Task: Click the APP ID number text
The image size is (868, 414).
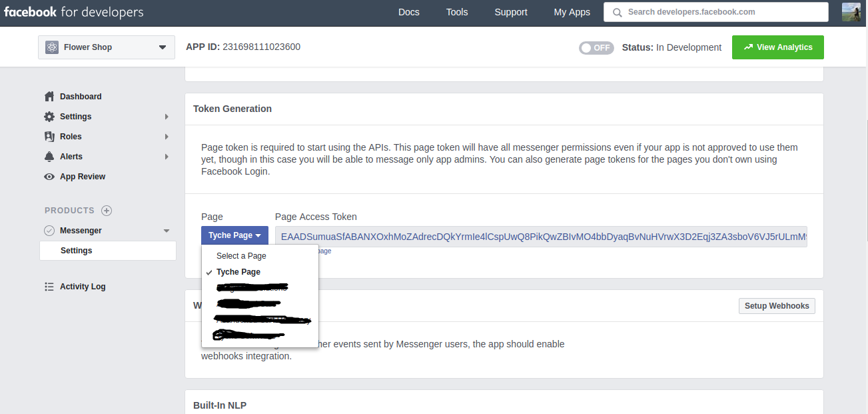Action: pos(262,47)
